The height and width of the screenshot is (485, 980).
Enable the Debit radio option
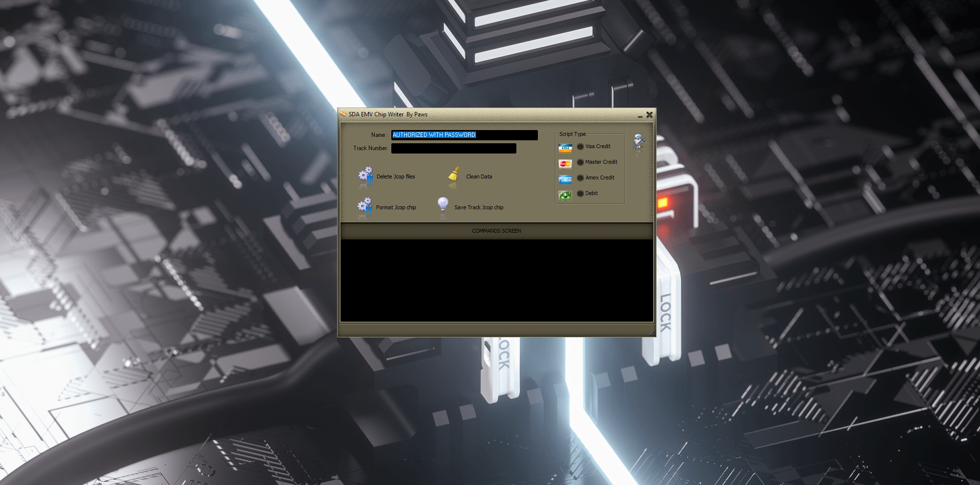pyautogui.click(x=580, y=194)
